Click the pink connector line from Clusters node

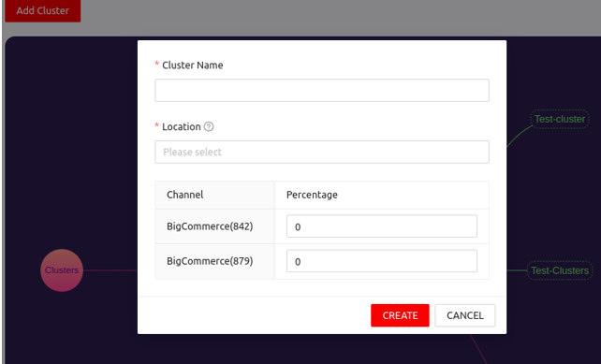tap(110, 270)
